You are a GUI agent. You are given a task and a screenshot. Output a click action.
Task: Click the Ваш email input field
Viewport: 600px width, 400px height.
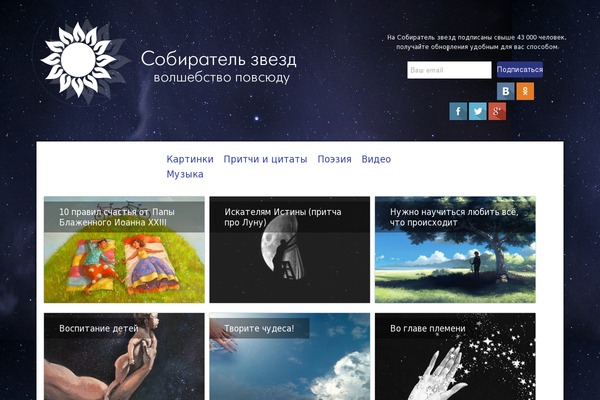pos(449,70)
